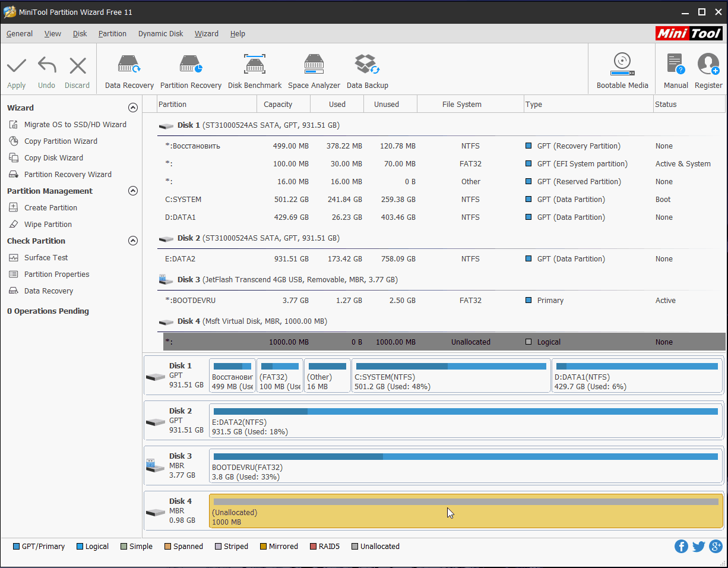Sort by Partition column header
The width and height of the screenshot is (728, 568).
coord(206,104)
